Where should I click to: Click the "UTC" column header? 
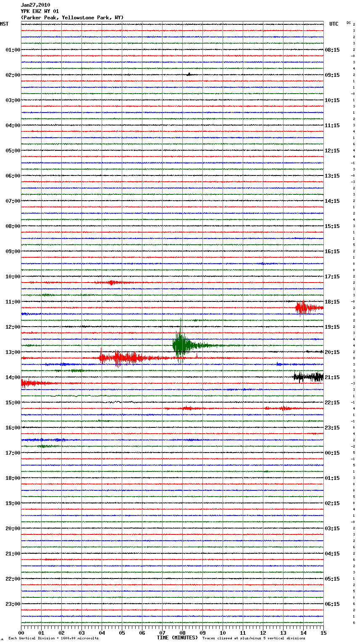coord(333,24)
